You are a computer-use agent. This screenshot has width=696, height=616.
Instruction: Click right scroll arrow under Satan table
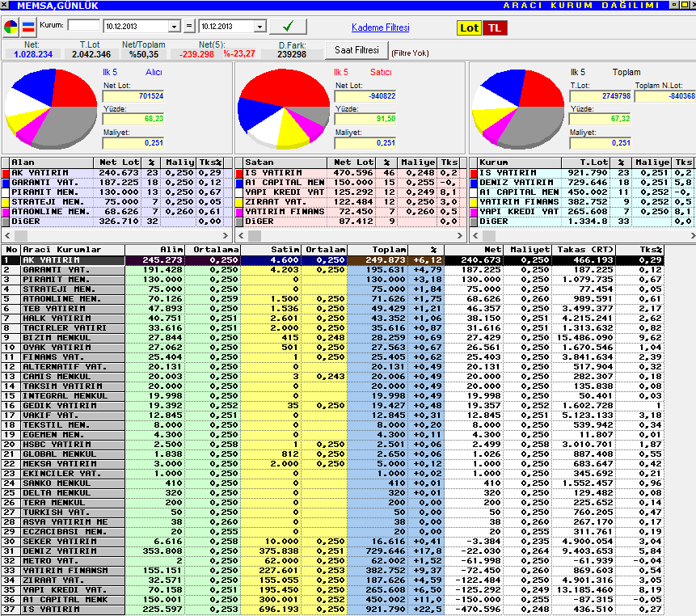459,236
